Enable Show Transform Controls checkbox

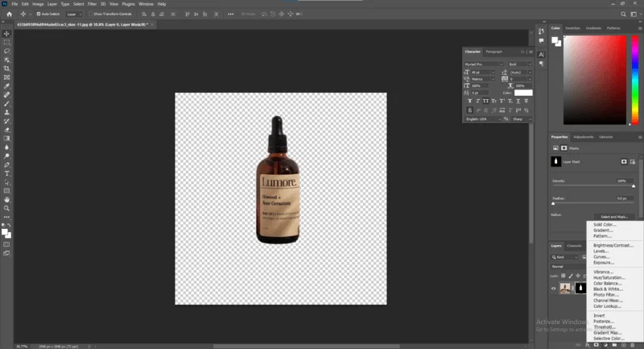point(91,15)
